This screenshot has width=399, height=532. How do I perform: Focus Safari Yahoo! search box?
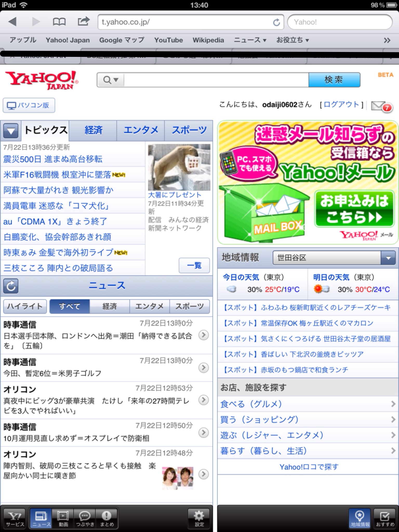coord(340,22)
